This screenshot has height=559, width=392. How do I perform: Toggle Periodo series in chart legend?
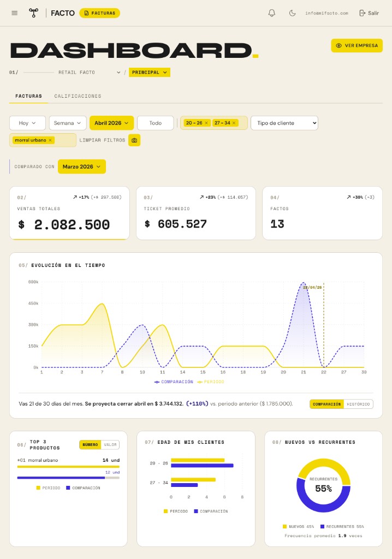point(211,382)
